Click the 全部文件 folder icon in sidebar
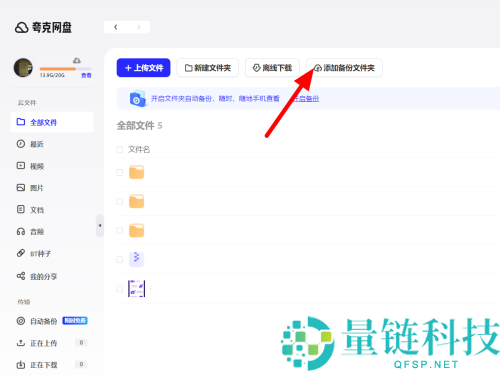The width and height of the screenshot is (500, 375). 21,122
